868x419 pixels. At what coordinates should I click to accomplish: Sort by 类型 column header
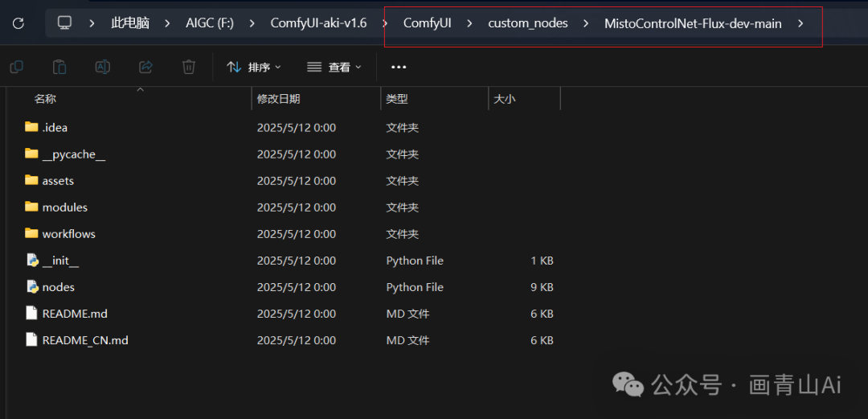(x=397, y=99)
